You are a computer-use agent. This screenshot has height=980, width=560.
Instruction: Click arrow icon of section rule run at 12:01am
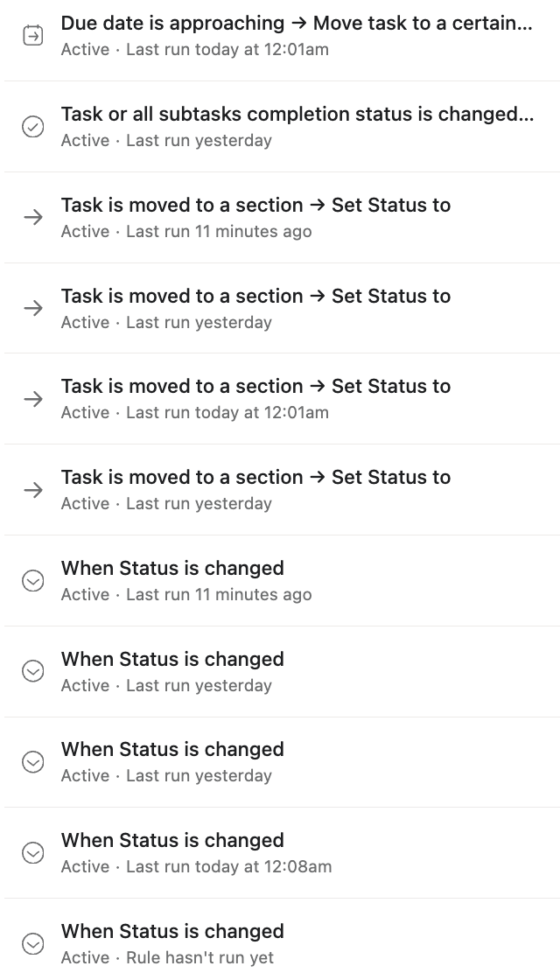(32, 399)
